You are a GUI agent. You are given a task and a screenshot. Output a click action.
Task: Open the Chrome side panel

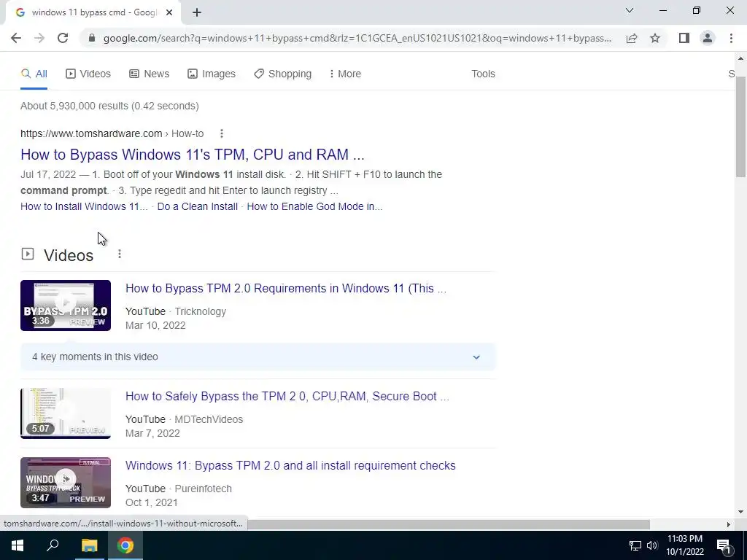684,38
